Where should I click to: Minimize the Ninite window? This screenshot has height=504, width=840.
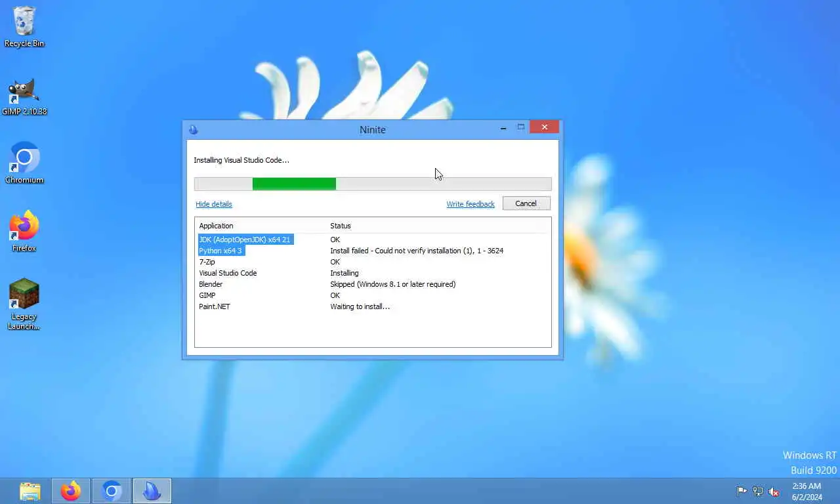pyautogui.click(x=503, y=128)
